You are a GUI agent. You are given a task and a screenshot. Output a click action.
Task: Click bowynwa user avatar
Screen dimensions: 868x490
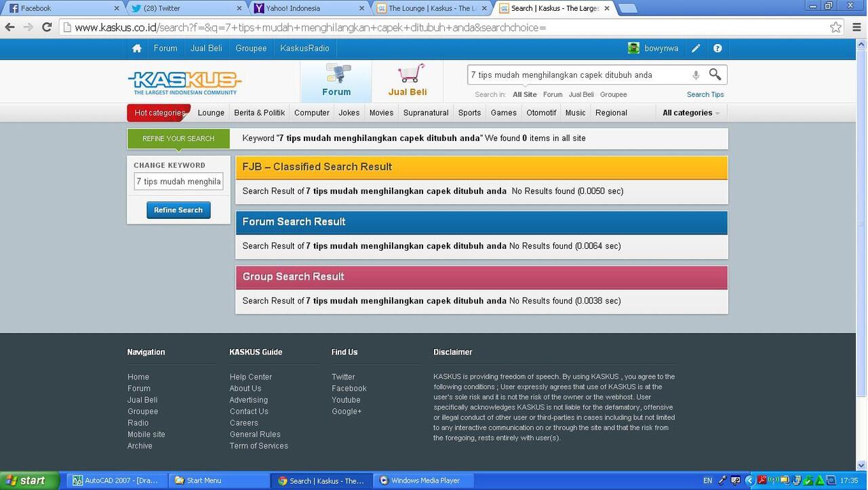point(633,48)
